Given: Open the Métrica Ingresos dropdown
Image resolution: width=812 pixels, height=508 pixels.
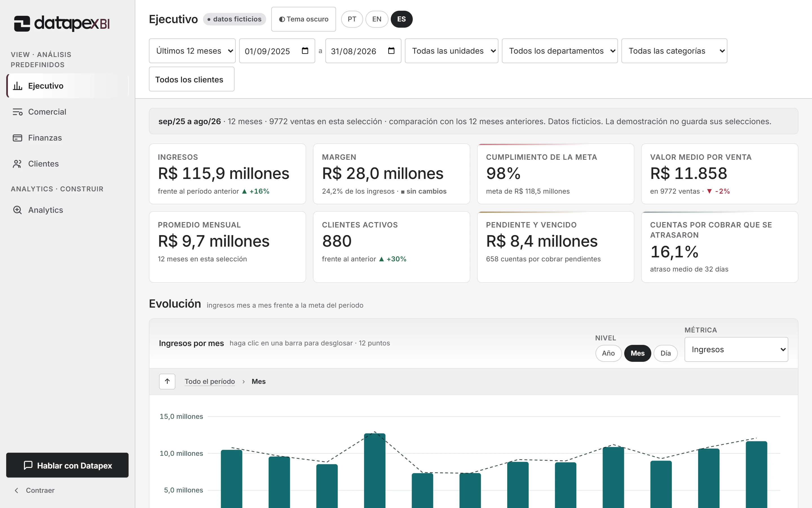Looking at the screenshot, I should point(736,349).
